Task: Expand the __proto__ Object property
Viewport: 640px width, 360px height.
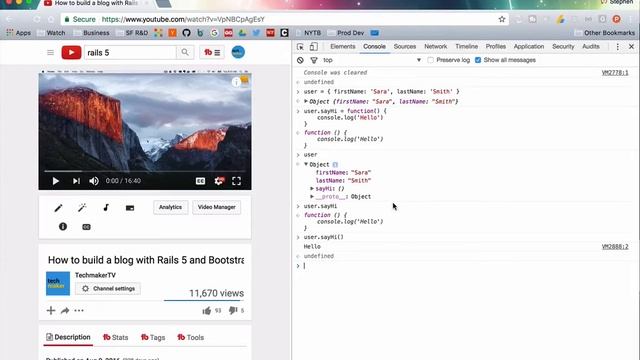Action: click(x=312, y=196)
